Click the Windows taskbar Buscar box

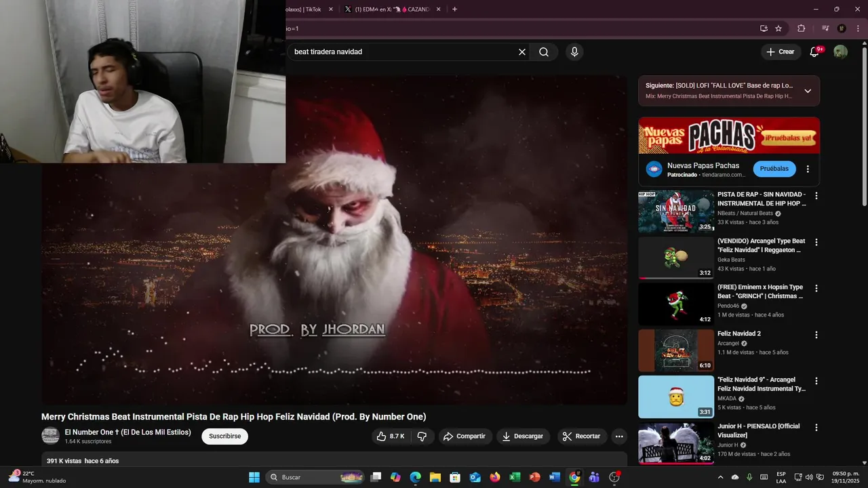coord(315,477)
